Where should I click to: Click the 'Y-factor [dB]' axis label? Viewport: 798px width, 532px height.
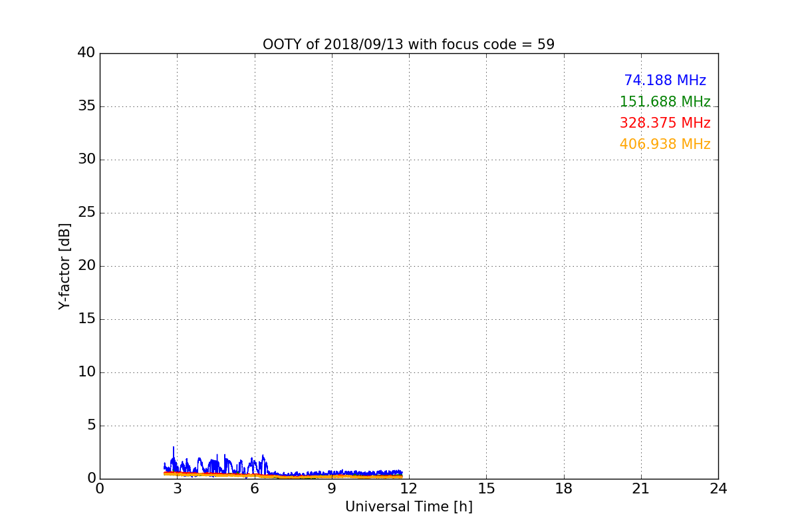(65, 266)
